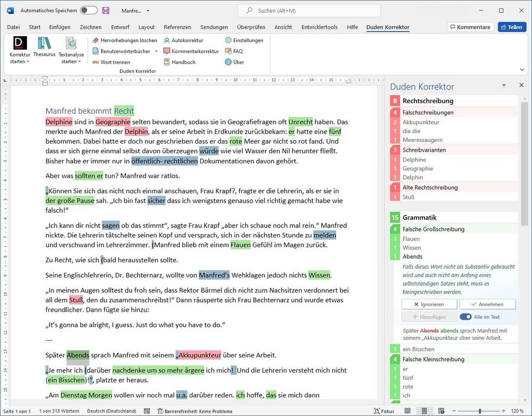Click the Wort trennen command
This screenshot has width=532, height=416.
[111, 62]
